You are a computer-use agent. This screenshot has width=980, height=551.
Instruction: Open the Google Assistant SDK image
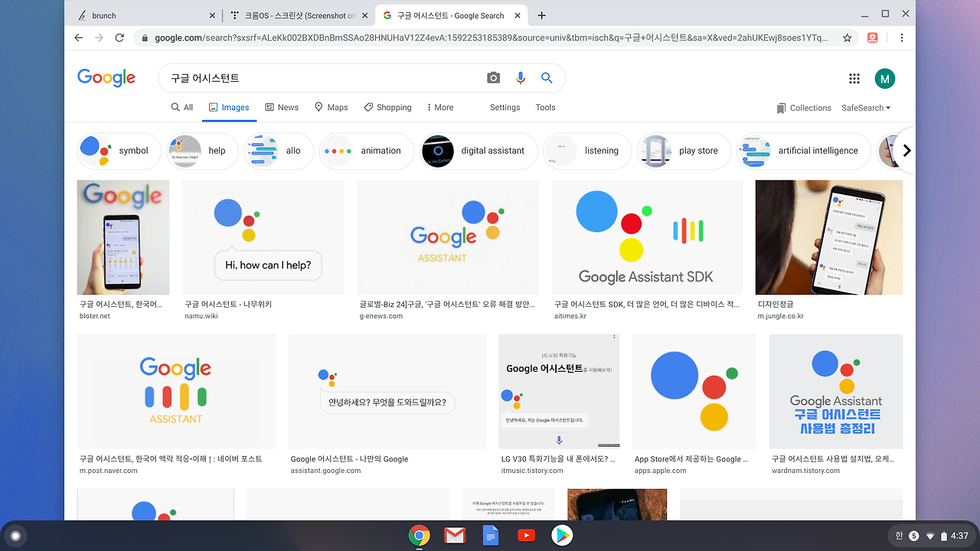(x=647, y=237)
